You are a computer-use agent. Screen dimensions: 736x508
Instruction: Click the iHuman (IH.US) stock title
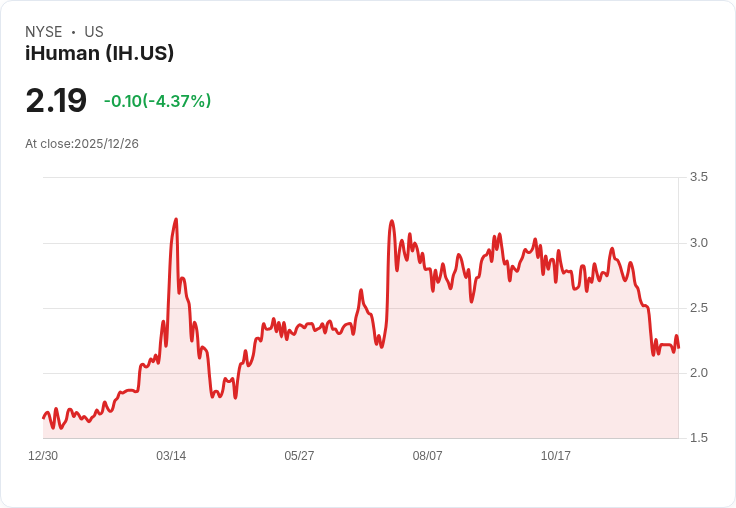pyautogui.click(x=100, y=53)
